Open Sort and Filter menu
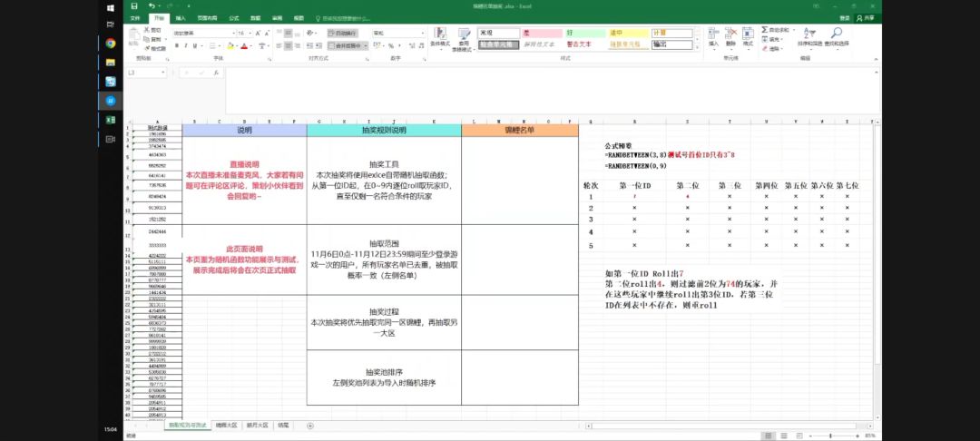Image resolution: width=980 pixels, height=441 pixels. click(809, 37)
